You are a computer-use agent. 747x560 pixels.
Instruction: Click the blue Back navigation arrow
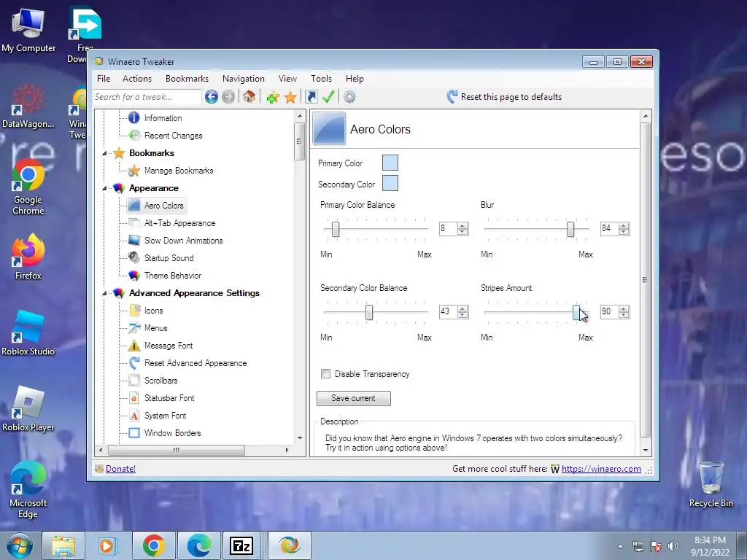212,97
